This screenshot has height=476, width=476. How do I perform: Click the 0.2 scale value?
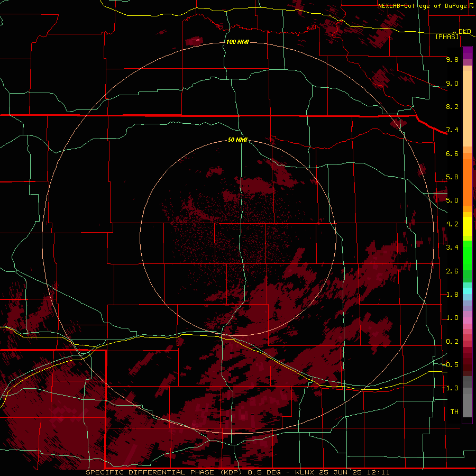(x=452, y=342)
